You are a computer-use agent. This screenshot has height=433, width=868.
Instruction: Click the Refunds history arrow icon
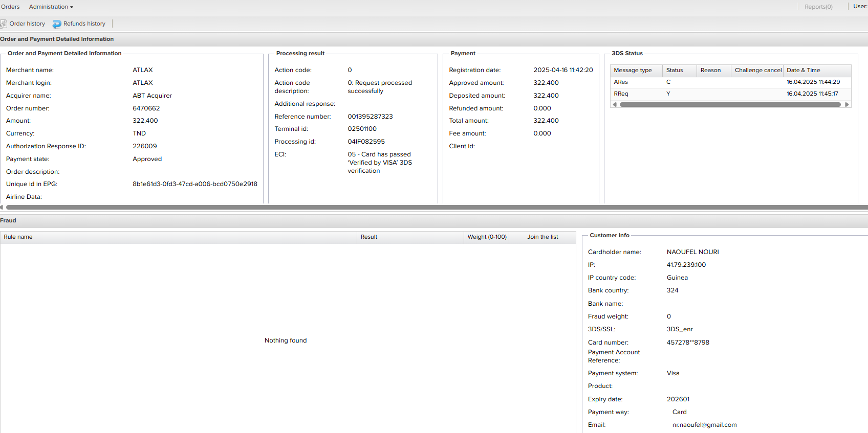[x=57, y=24]
